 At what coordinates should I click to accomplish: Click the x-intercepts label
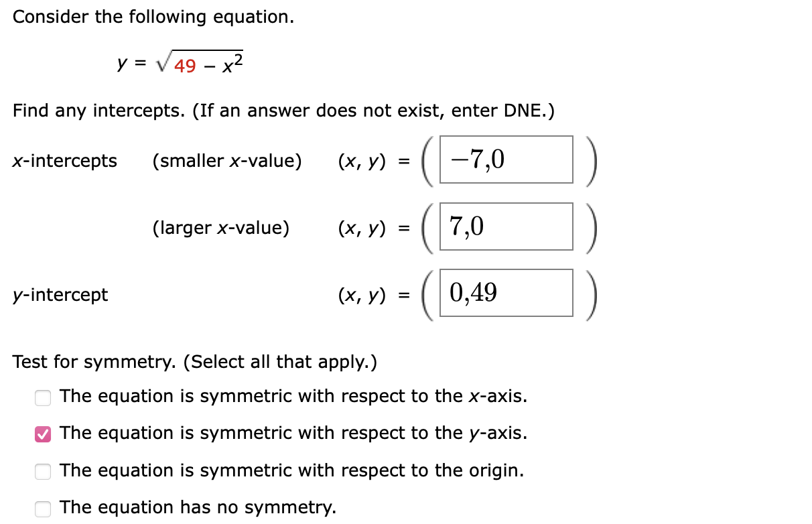[x=64, y=160]
